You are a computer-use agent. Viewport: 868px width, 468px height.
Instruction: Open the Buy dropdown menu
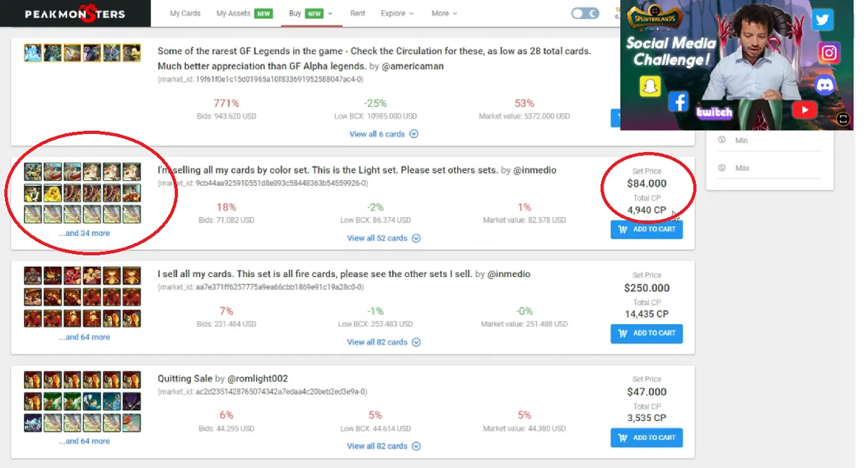pos(310,13)
